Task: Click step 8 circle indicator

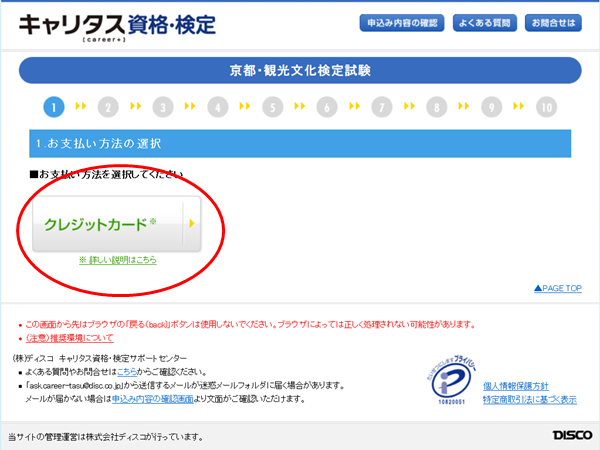Action: (x=437, y=107)
